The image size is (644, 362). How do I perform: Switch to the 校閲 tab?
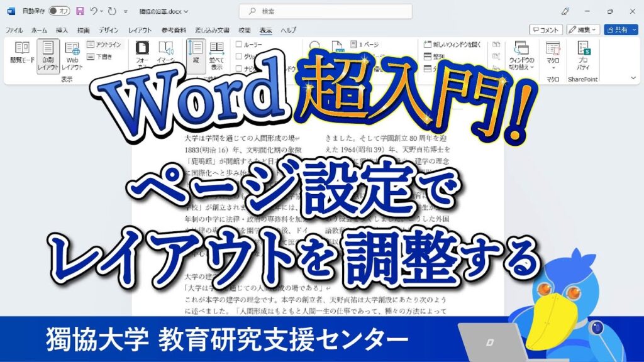point(245,30)
